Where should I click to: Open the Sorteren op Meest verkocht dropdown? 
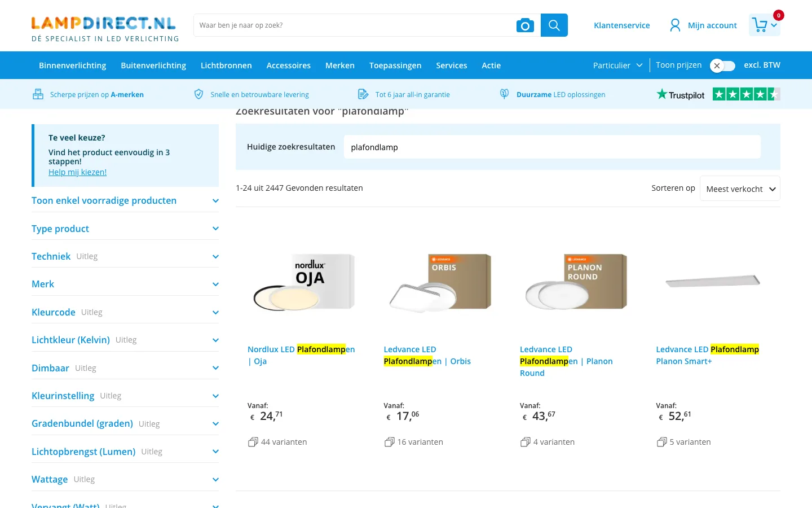740,189
